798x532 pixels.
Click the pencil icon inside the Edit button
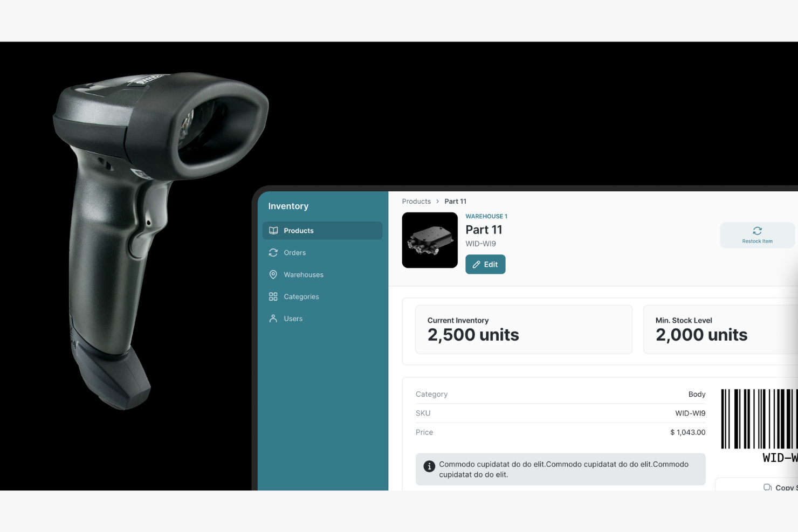click(x=477, y=264)
